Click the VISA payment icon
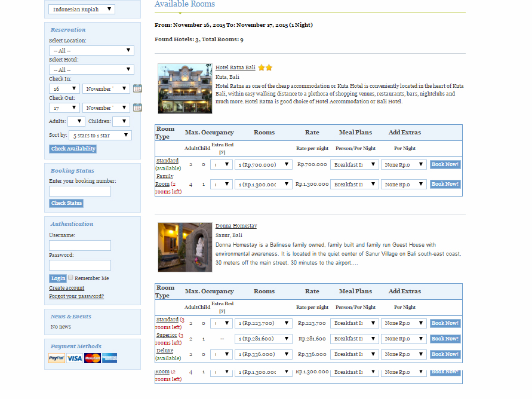This screenshot has width=532, height=399. pyautogui.click(x=75, y=358)
